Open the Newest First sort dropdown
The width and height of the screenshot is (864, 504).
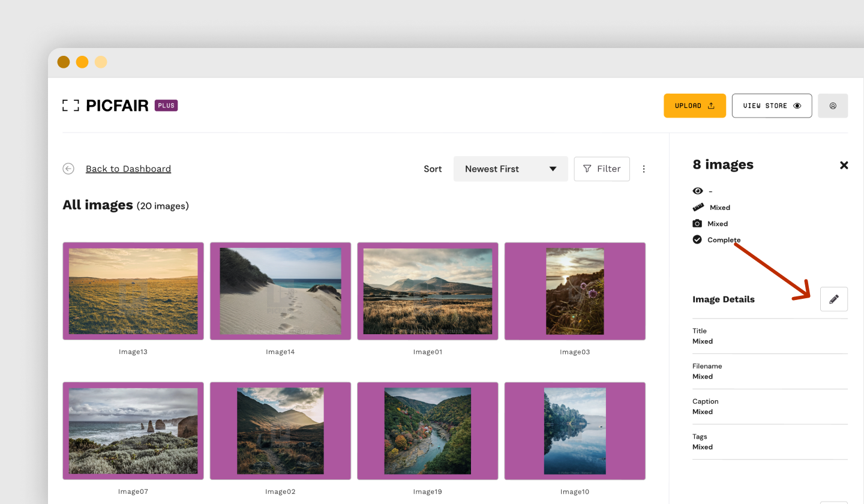coord(511,169)
